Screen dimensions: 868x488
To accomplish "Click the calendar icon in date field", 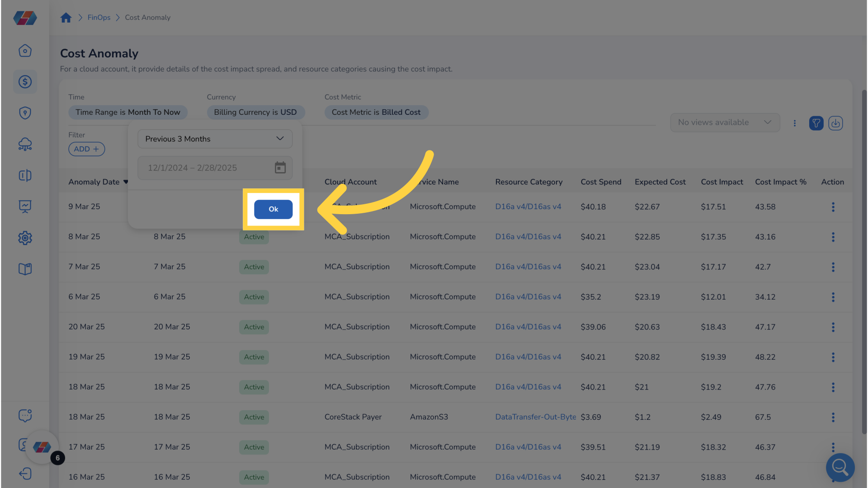I will (280, 168).
